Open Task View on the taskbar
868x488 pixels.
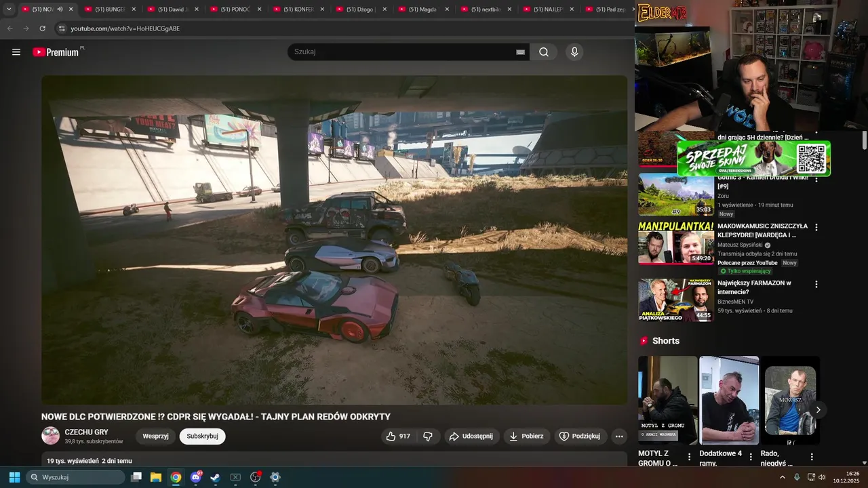(136, 477)
